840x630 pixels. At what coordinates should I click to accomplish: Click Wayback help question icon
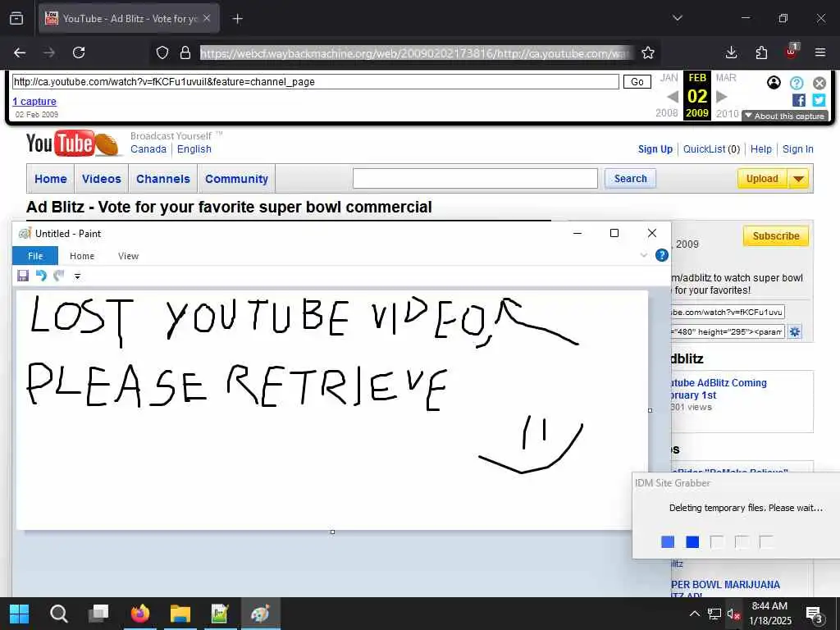[x=797, y=83]
